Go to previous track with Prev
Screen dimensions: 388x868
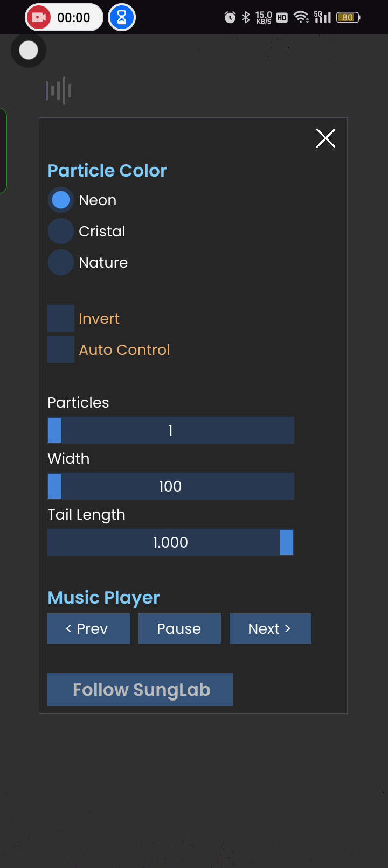tap(88, 628)
